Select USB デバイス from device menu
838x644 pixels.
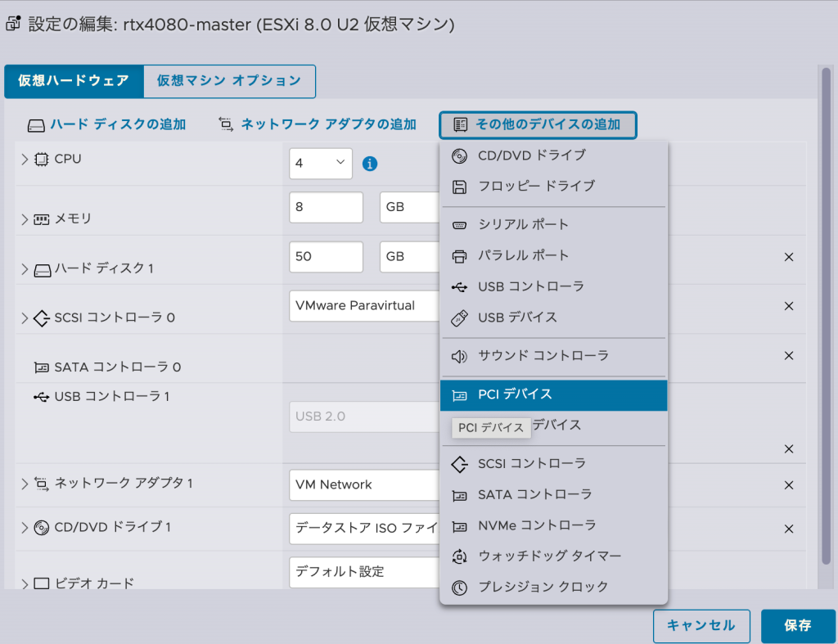tap(517, 317)
